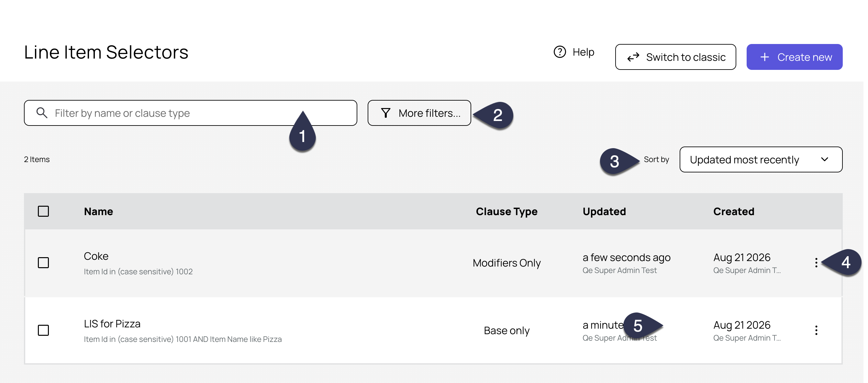This screenshot has width=868, height=383.
Task: Open the LIS for Pizza selector
Action: point(112,324)
